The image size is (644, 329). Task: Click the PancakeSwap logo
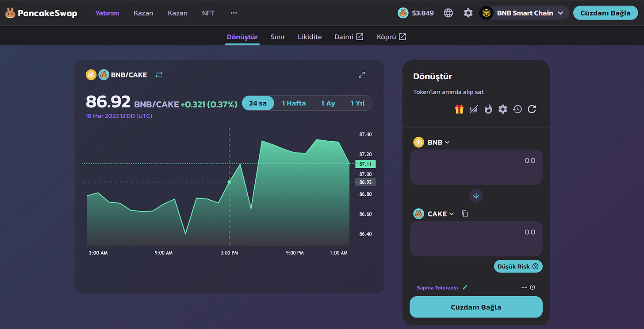pos(41,13)
